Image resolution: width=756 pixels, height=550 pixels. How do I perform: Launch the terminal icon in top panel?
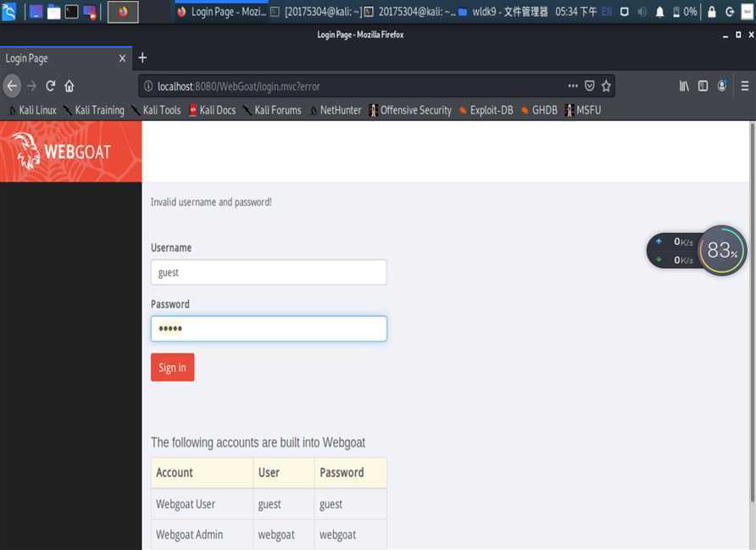[x=71, y=12]
